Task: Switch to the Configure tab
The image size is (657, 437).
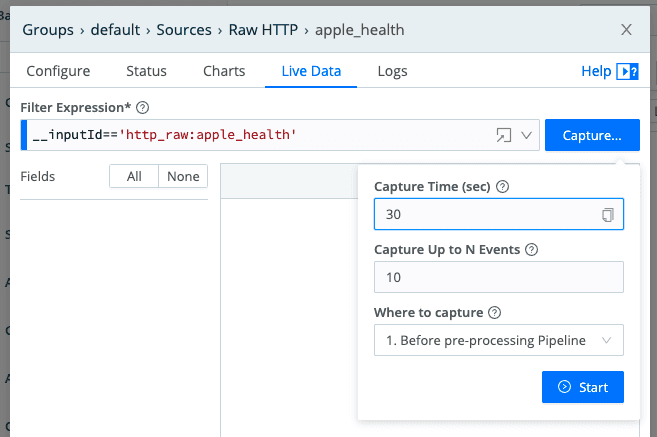Action: (58, 71)
